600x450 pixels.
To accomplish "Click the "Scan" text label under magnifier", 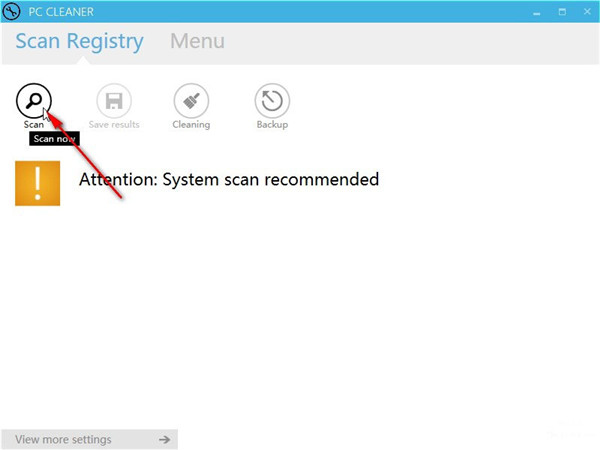I will pyautogui.click(x=33, y=125).
